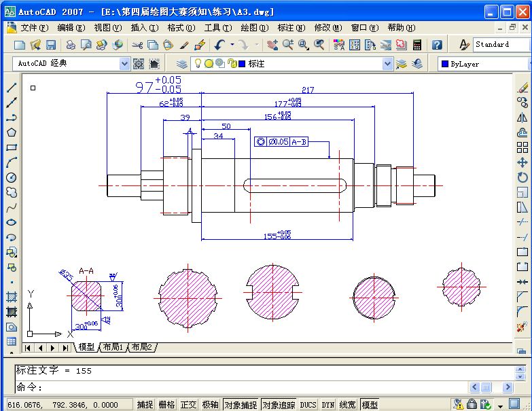
Task: Select the Copy object modify tool
Action: pos(522,103)
